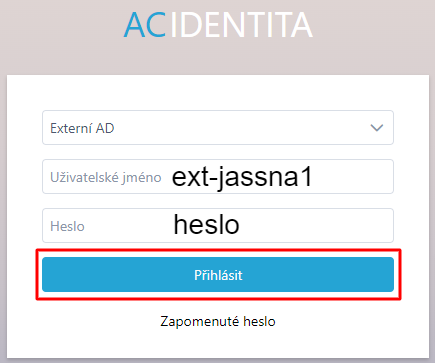Screen dimensions: 435x363
Task: Focus the Heslo password field
Action: (x=218, y=226)
